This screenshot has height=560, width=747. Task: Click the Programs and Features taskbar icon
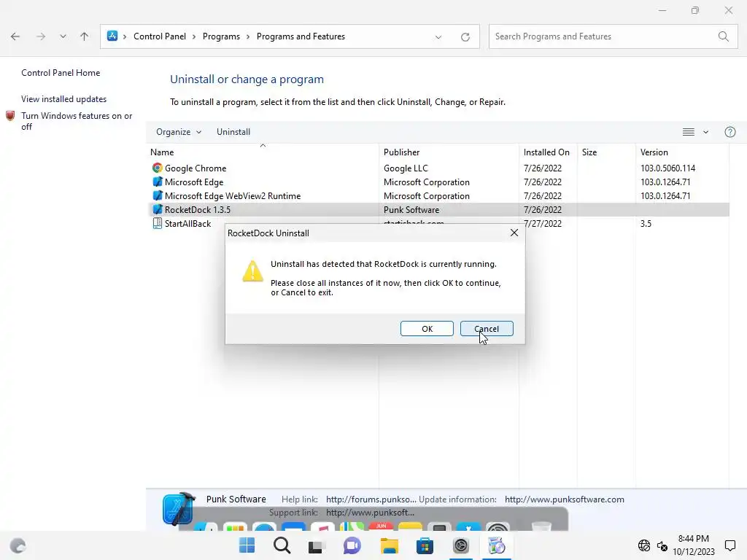point(496,545)
